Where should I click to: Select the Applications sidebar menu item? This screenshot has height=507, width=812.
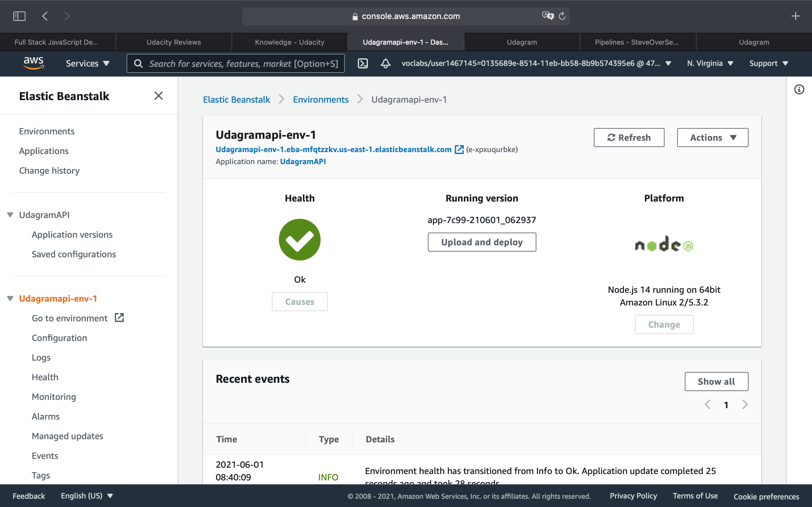(x=44, y=151)
